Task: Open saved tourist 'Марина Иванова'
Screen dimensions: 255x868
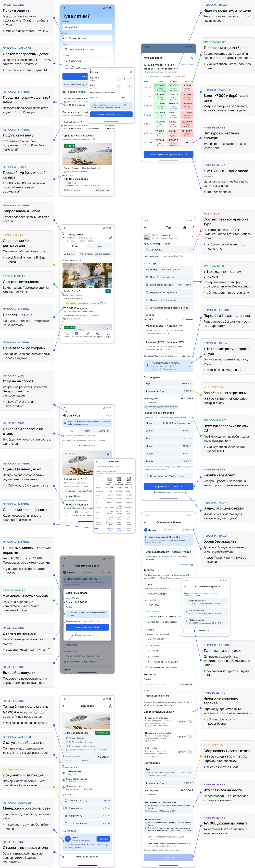Action: pyautogui.click(x=205, y=602)
